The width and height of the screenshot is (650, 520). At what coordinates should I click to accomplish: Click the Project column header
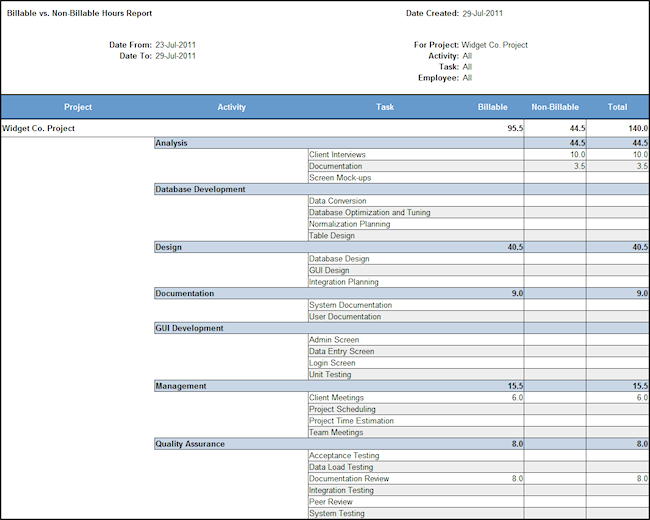pos(78,107)
